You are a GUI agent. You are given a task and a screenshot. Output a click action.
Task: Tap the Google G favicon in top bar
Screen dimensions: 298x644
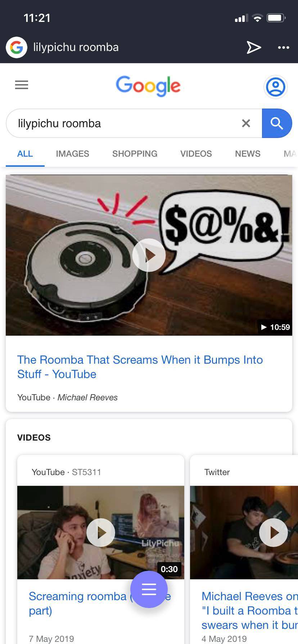click(17, 47)
